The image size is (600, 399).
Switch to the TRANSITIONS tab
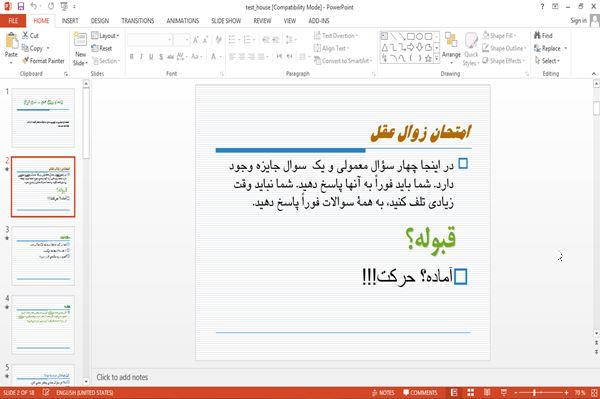pyautogui.click(x=138, y=21)
